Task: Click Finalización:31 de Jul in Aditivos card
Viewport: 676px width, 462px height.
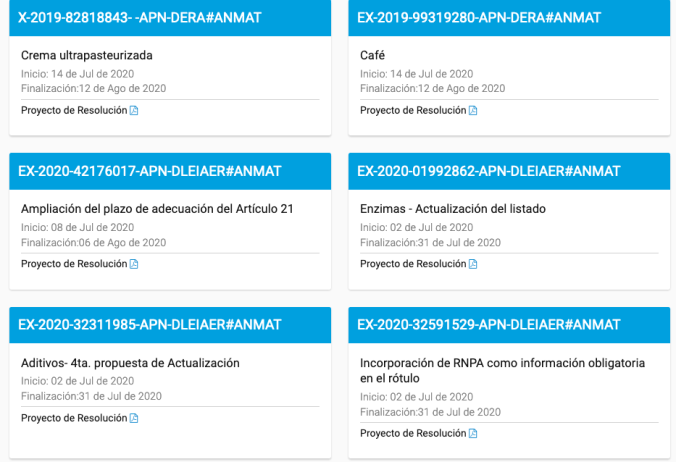Action: (91, 396)
